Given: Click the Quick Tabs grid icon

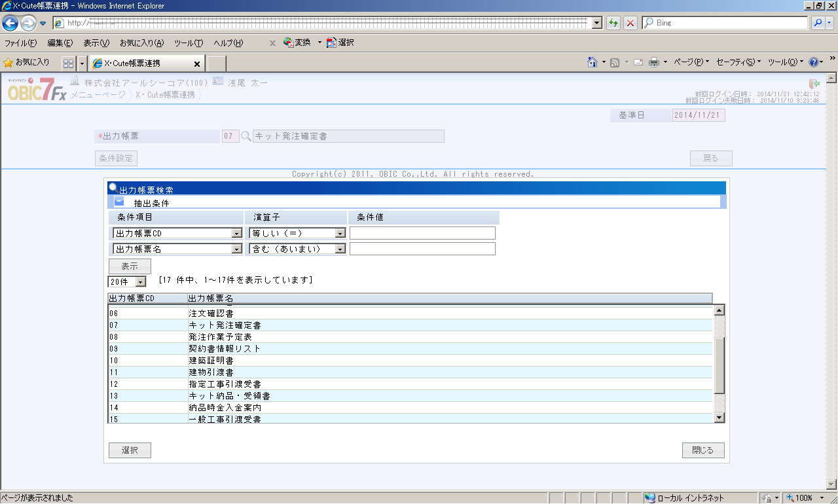Looking at the screenshot, I should (x=68, y=63).
